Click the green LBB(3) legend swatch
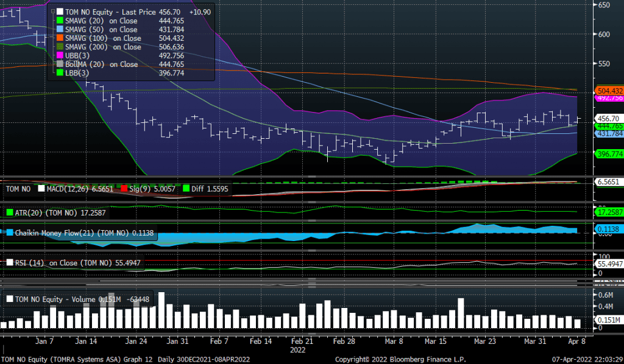624x364 pixels. (60, 72)
